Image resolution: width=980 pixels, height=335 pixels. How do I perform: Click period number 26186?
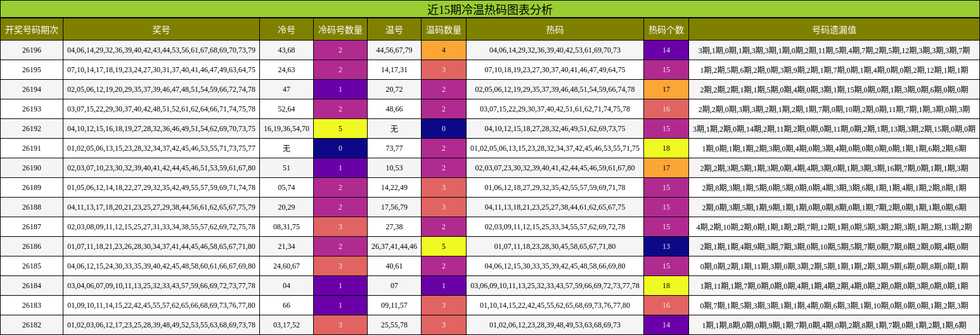32,246
